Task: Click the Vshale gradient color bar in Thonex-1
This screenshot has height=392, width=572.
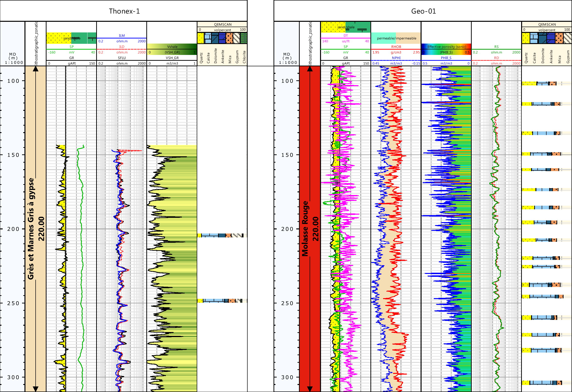Action: click(x=172, y=49)
